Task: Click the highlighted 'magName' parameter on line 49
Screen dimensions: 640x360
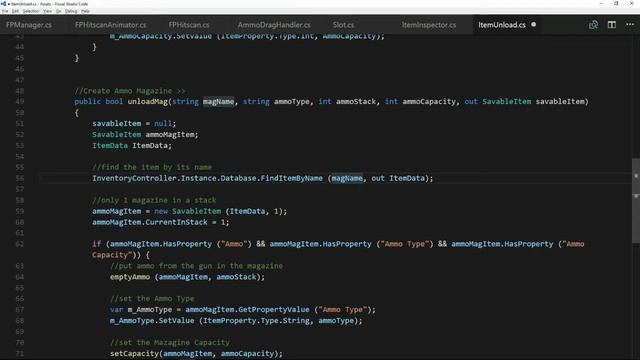Action: (219, 102)
